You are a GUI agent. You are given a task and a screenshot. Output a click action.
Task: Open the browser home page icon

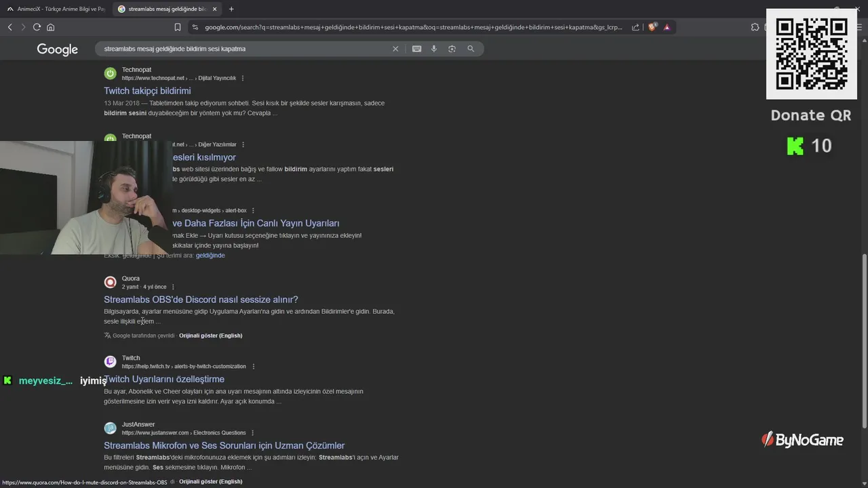[x=50, y=27]
